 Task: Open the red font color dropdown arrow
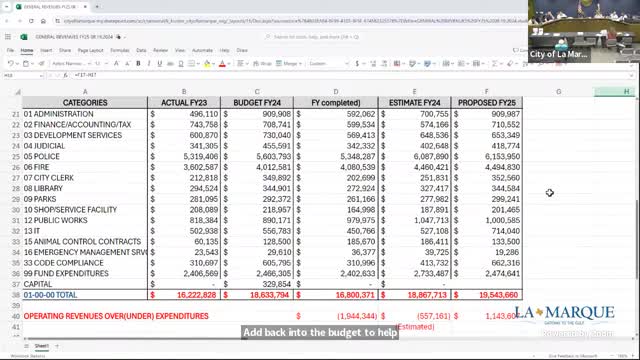pos(229,64)
